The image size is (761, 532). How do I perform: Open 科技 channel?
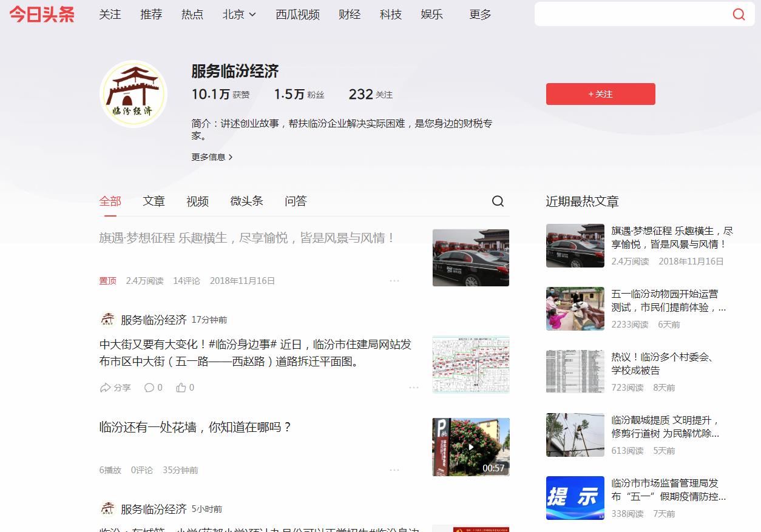click(x=391, y=15)
